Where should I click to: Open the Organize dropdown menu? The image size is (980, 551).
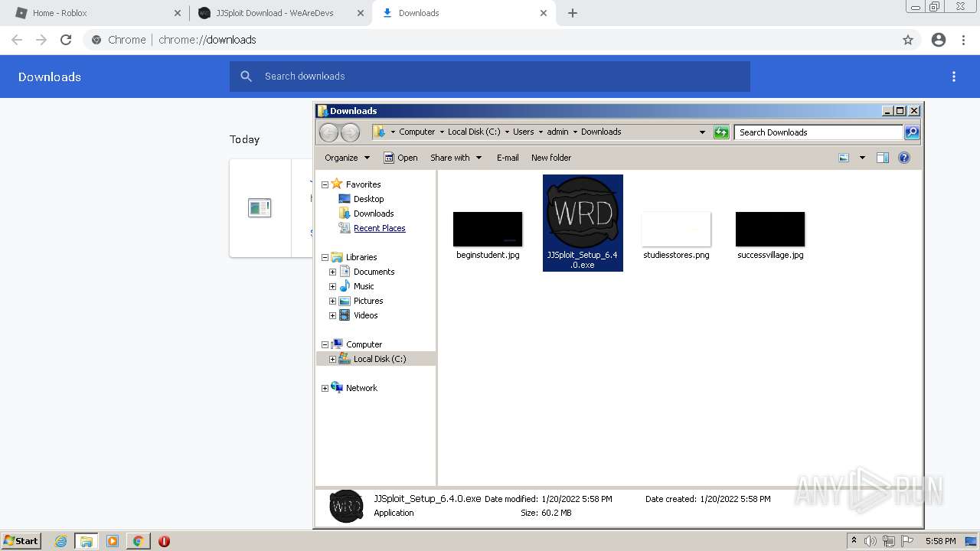347,158
